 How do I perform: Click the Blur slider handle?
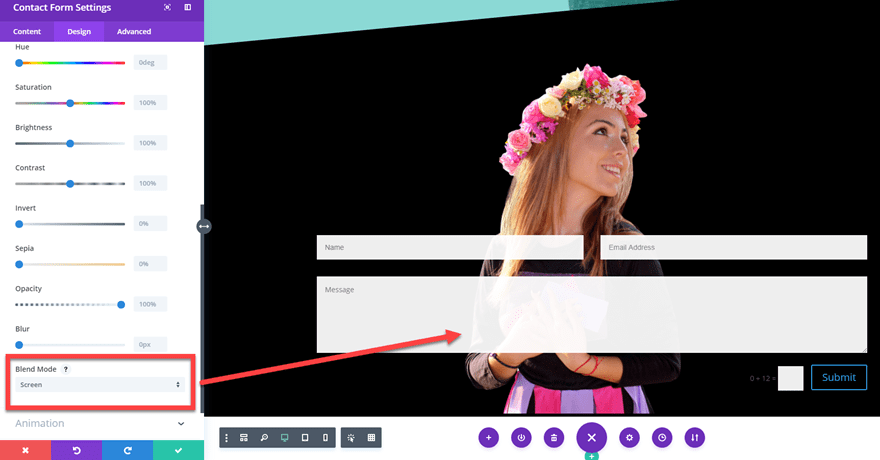(x=19, y=345)
